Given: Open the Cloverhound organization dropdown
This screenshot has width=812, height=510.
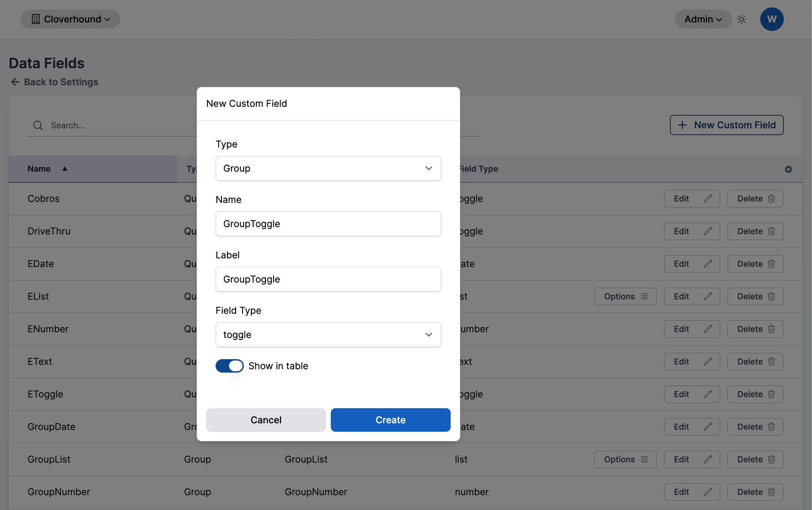Looking at the screenshot, I should (70, 19).
